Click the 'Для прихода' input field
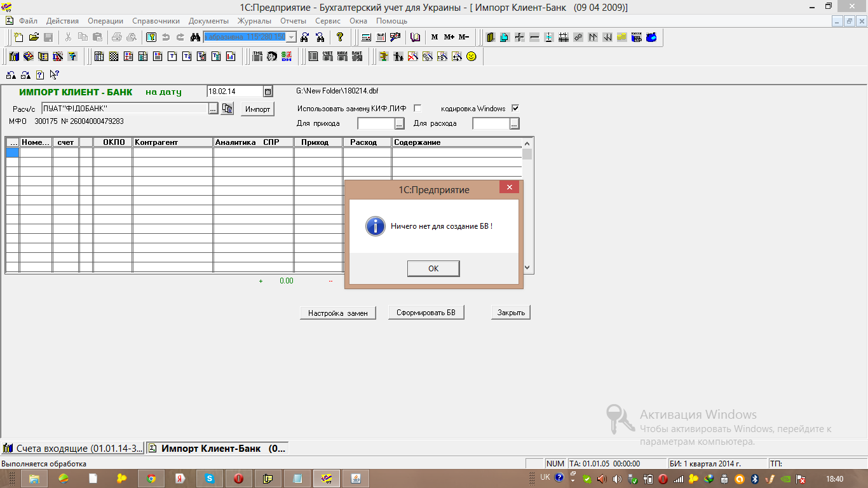The width and height of the screenshot is (868, 488). coord(376,123)
